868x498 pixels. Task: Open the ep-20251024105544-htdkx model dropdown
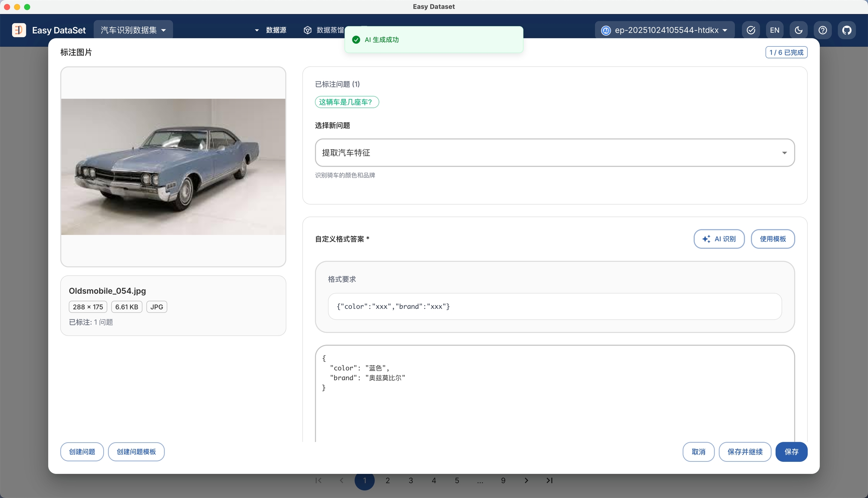coord(665,30)
